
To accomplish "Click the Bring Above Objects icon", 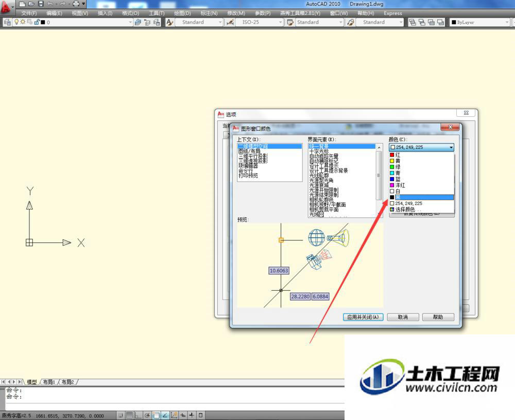I will [431, 22].
